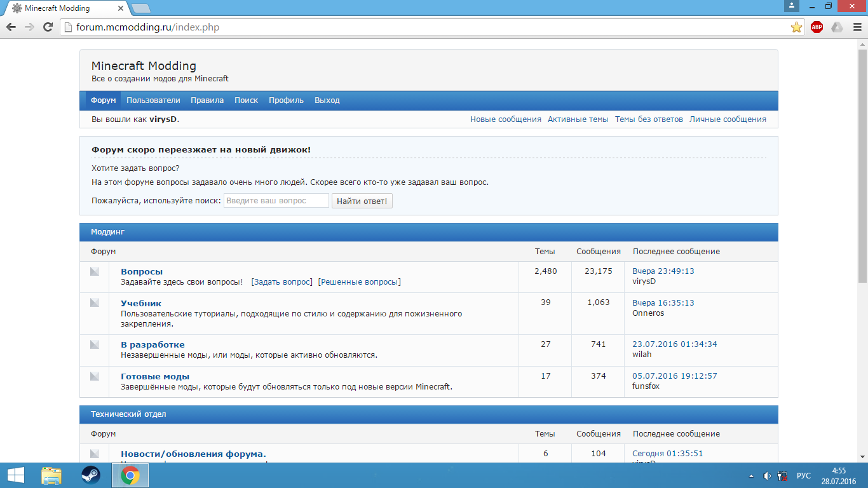Image resolution: width=868 pixels, height=488 pixels.
Task: Open Личные сообщения
Action: click(x=728, y=119)
